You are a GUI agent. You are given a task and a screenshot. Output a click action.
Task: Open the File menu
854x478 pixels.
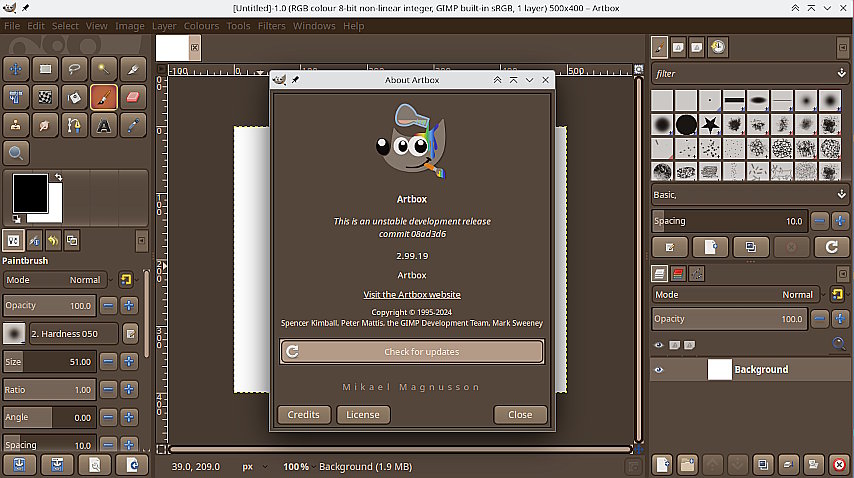click(12, 26)
